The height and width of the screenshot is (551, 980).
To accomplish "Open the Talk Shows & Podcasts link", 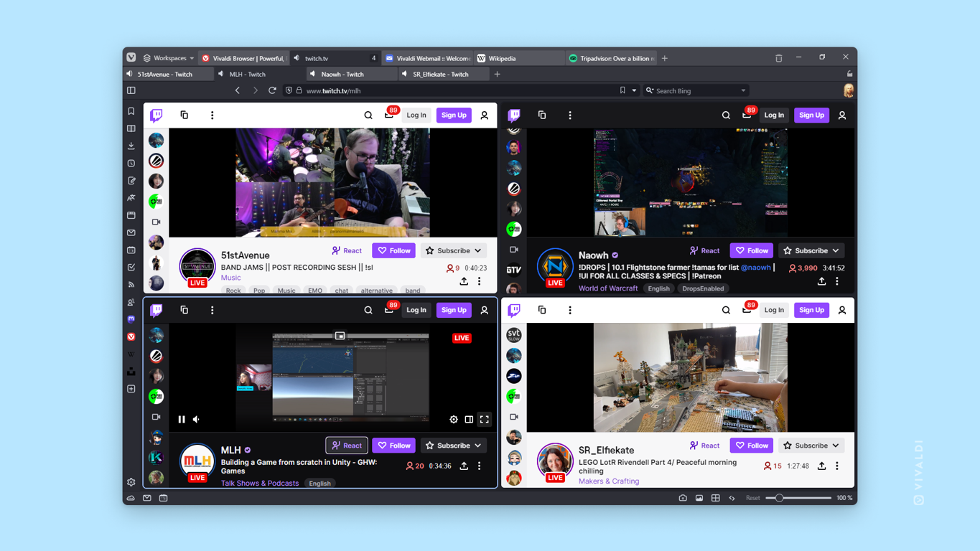I will point(260,484).
